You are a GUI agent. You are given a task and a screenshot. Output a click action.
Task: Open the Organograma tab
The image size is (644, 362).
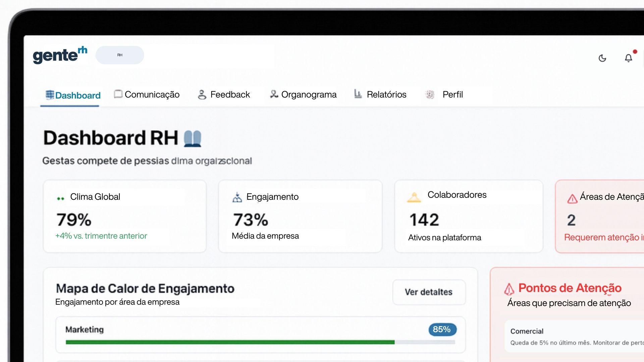[x=303, y=95]
